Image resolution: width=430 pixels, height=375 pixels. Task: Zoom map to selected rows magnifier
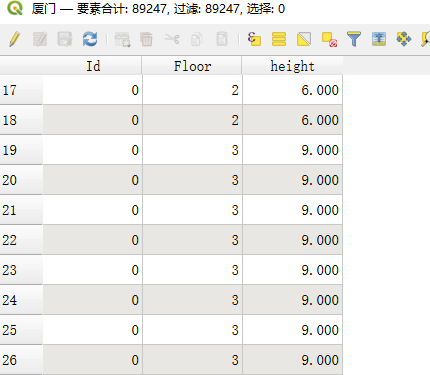coord(426,39)
